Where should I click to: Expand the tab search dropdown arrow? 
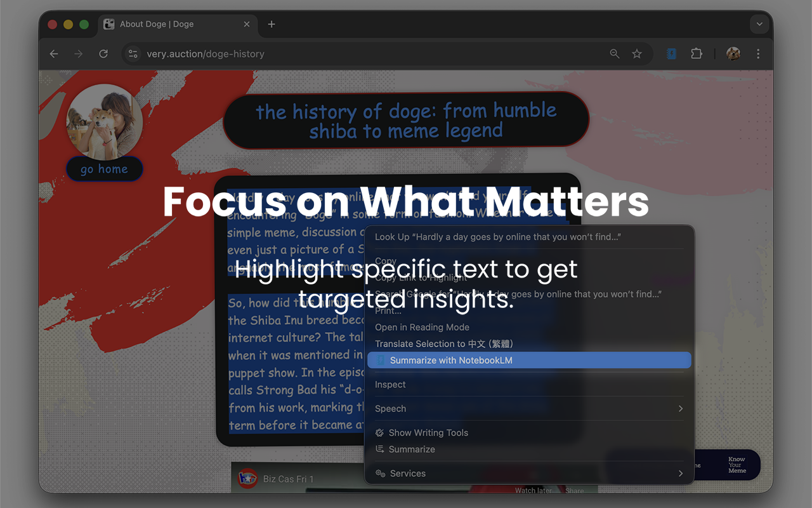(759, 24)
